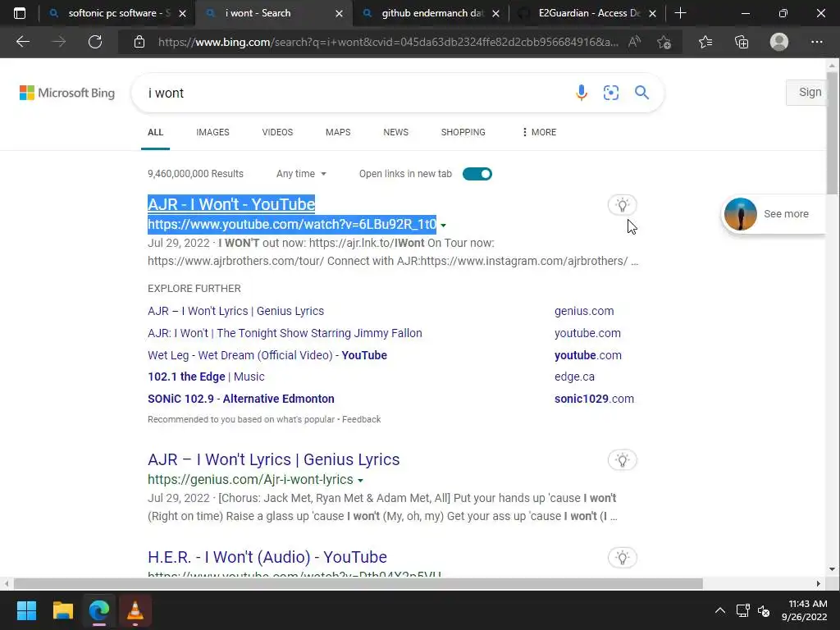
Task: Switch to VIDEOS tab
Action: 277,132
